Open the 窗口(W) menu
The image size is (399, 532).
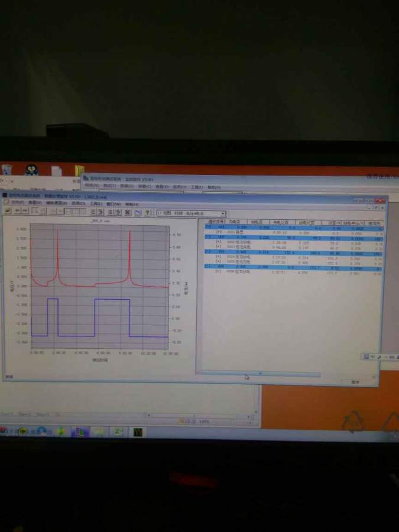113,205
